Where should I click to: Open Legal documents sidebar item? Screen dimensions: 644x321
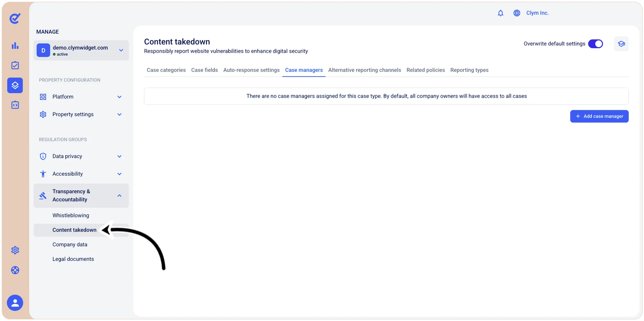73,259
